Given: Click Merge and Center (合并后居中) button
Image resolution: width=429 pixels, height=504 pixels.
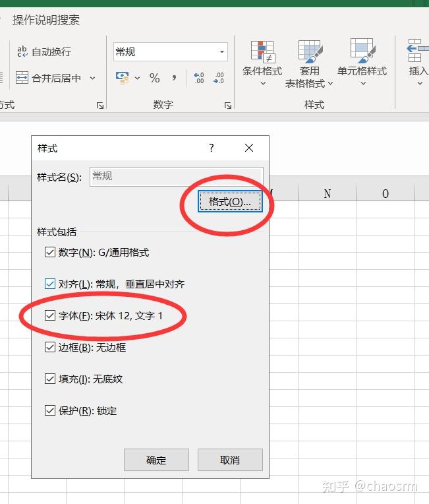Looking at the screenshot, I should [48, 78].
